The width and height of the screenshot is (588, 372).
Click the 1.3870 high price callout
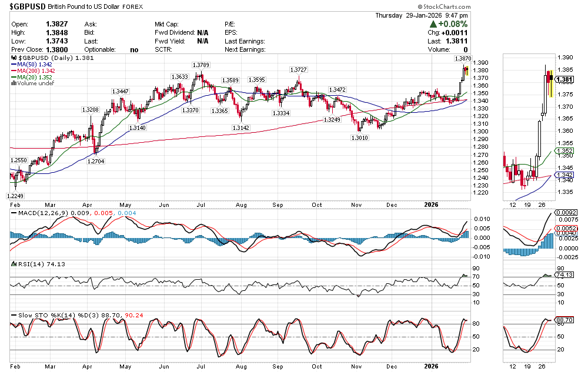point(463,59)
